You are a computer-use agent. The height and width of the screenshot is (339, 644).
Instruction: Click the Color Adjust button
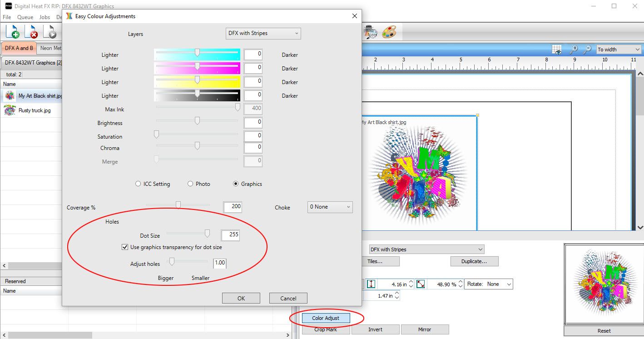click(x=326, y=318)
